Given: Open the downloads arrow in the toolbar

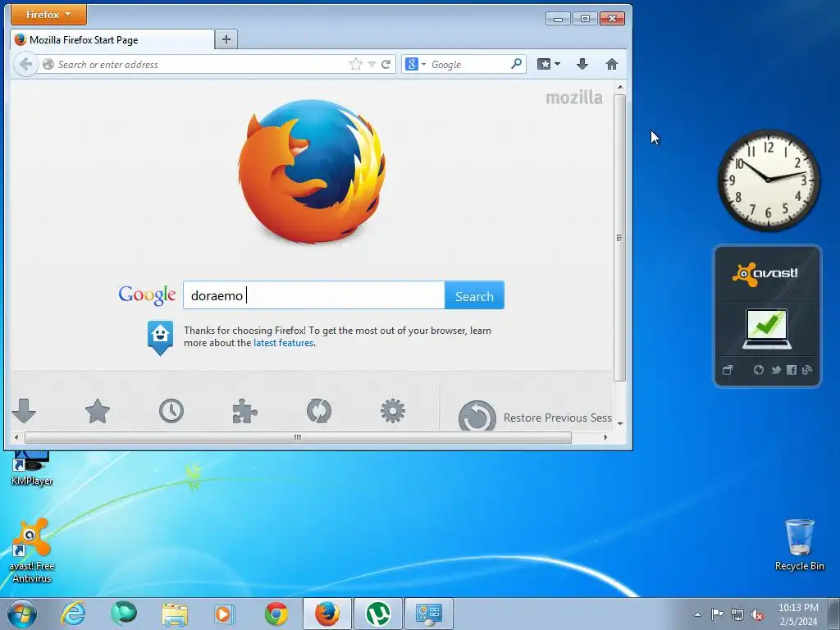Looking at the screenshot, I should point(582,64).
